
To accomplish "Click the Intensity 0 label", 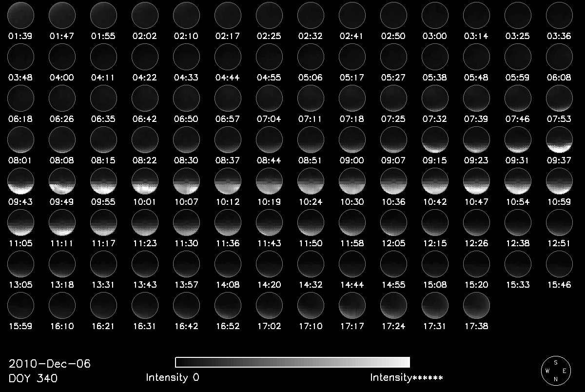I will [x=173, y=377].
